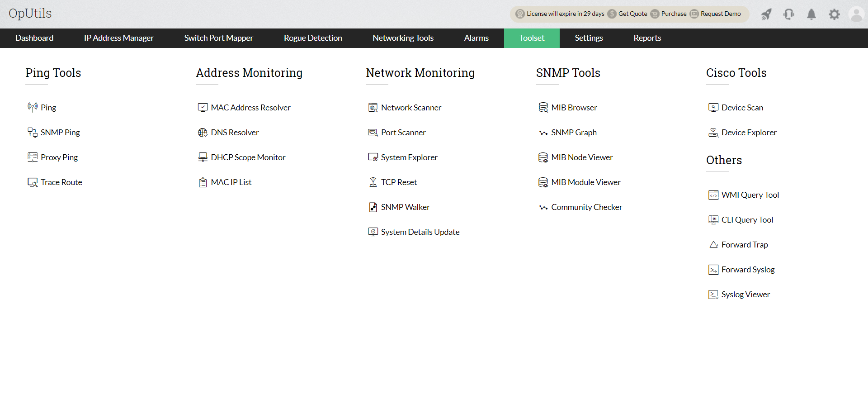
Task: Open the Syslog Viewer
Action: tap(745, 294)
